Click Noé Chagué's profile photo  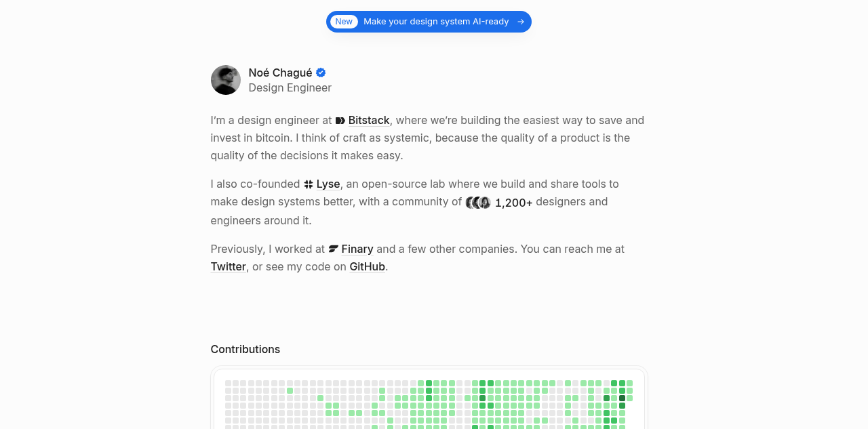(226, 80)
